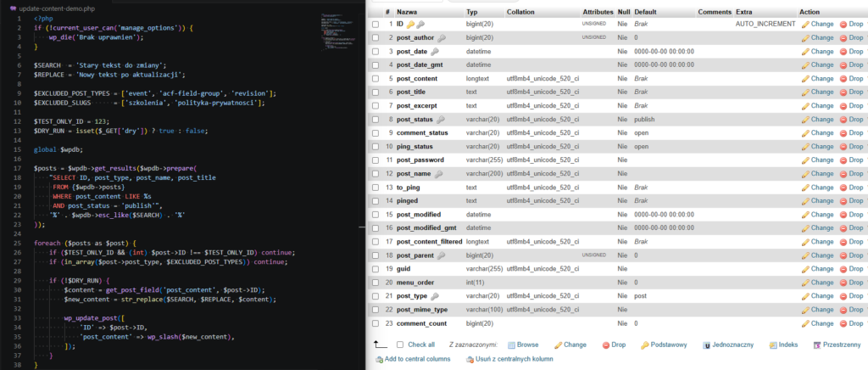Select the comment_count row checkbox
The image size is (868, 370).
coord(376,323)
